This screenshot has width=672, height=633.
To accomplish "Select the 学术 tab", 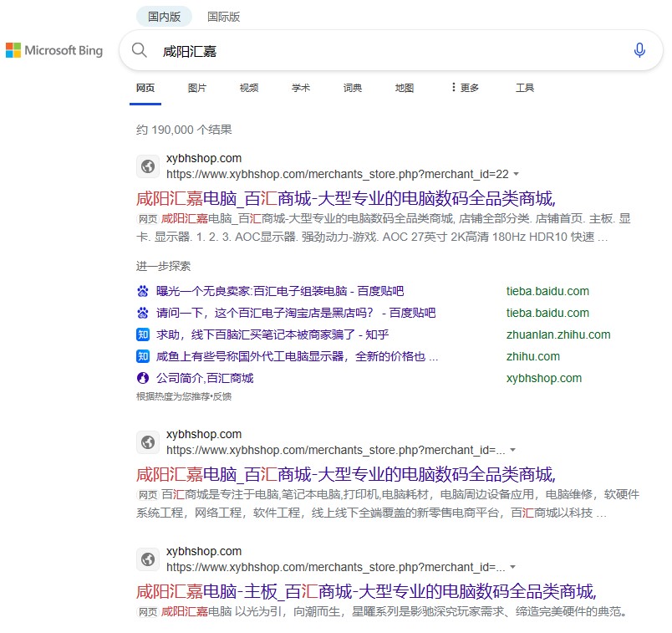I will (x=301, y=88).
